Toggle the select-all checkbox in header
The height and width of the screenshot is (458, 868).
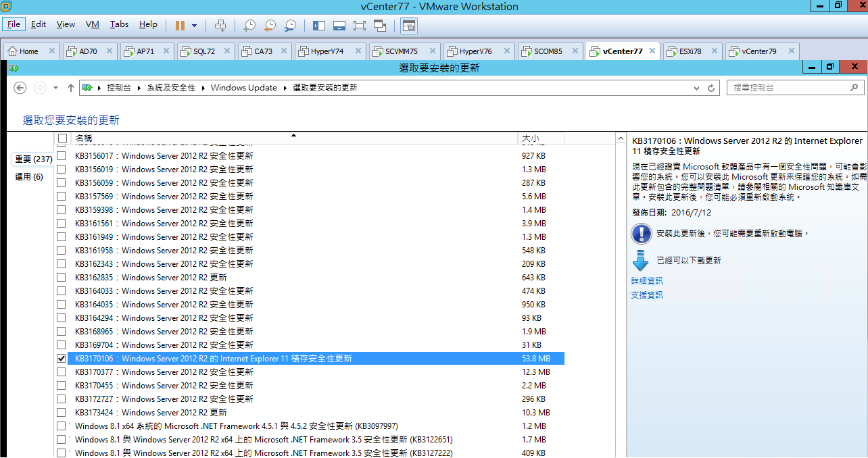click(x=62, y=138)
